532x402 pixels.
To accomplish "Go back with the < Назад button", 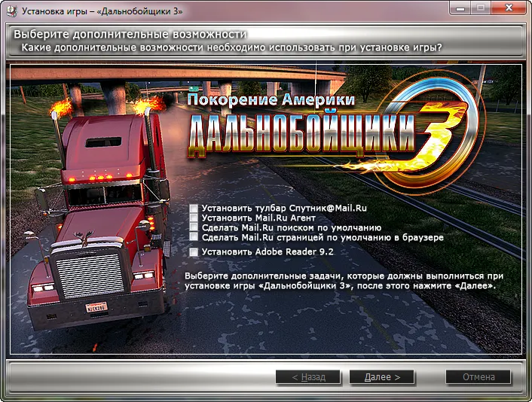I will click(x=308, y=376).
